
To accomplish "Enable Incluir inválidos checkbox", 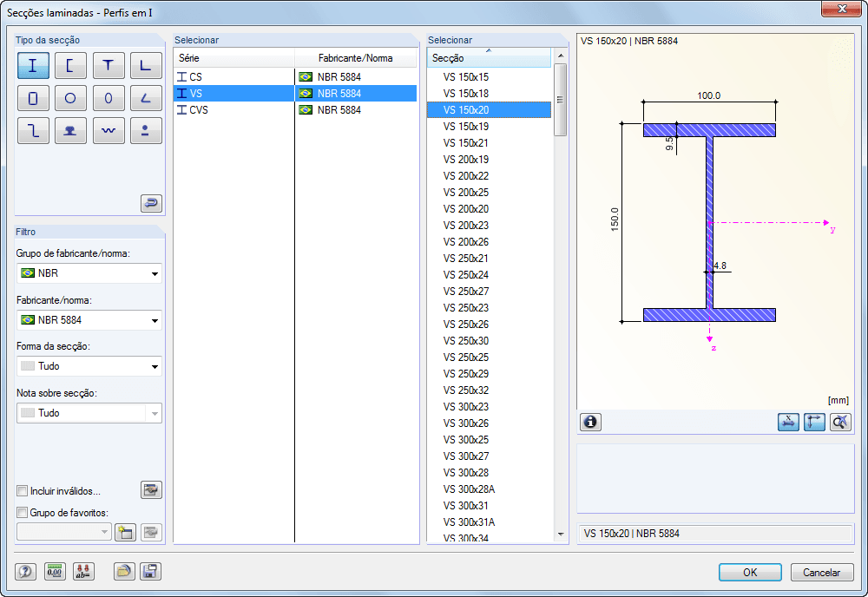I will click(x=23, y=491).
